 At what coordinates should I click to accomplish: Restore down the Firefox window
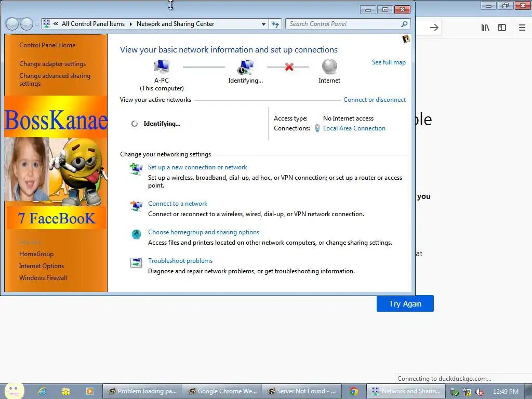point(506,5)
